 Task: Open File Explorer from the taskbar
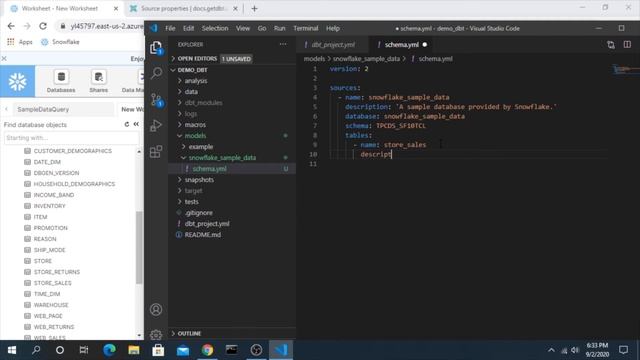134,350
